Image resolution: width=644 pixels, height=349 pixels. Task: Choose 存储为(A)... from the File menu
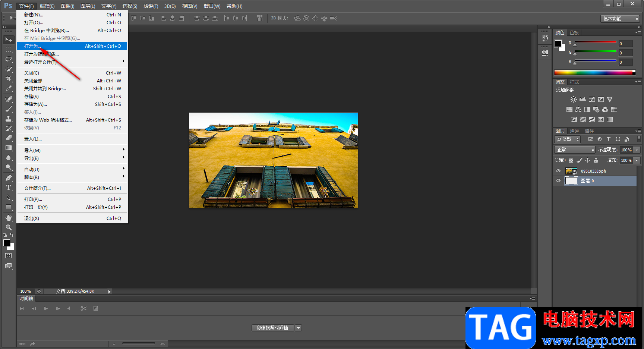pyautogui.click(x=35, y=104)
